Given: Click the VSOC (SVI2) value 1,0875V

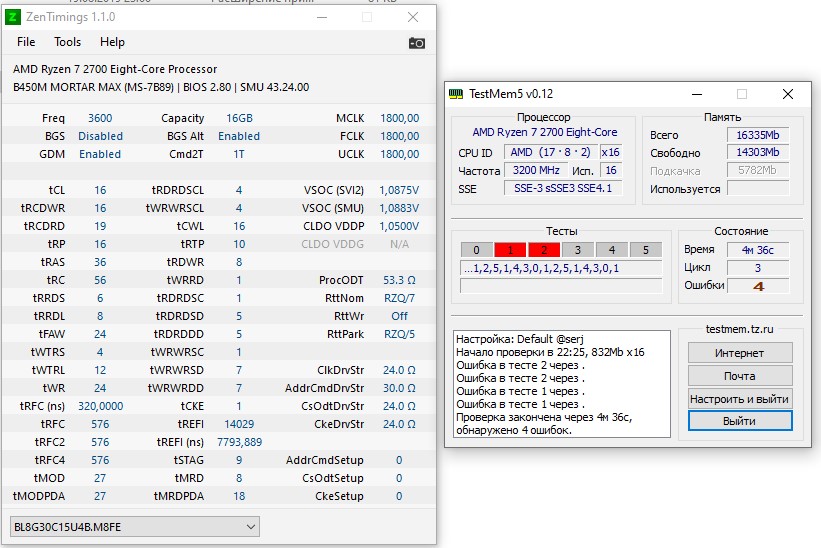Looking at the screenshot, I should [x=399, y=190].
